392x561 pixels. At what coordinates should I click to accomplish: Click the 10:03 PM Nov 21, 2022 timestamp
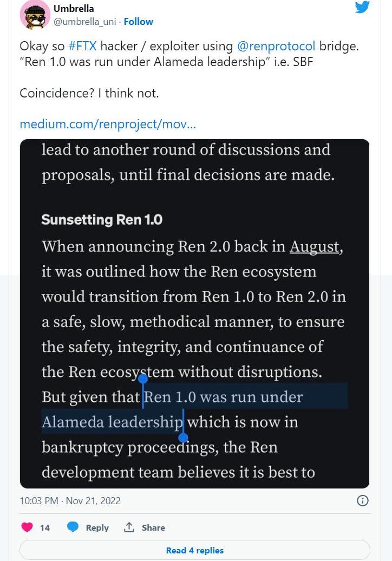70,501
